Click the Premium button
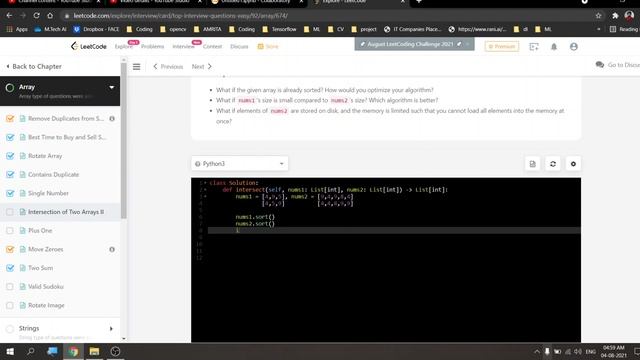Screen dimensions: 640x360 [x=502, y=47]
